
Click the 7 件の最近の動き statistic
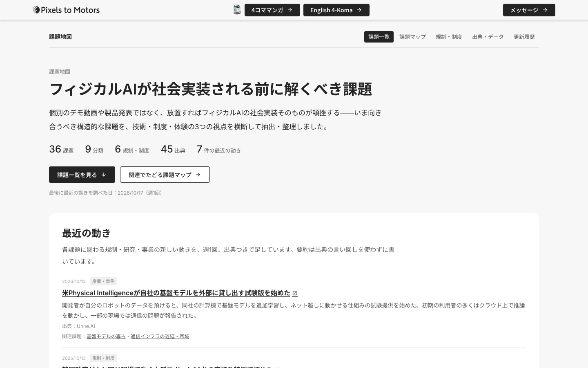click(219, 149)
